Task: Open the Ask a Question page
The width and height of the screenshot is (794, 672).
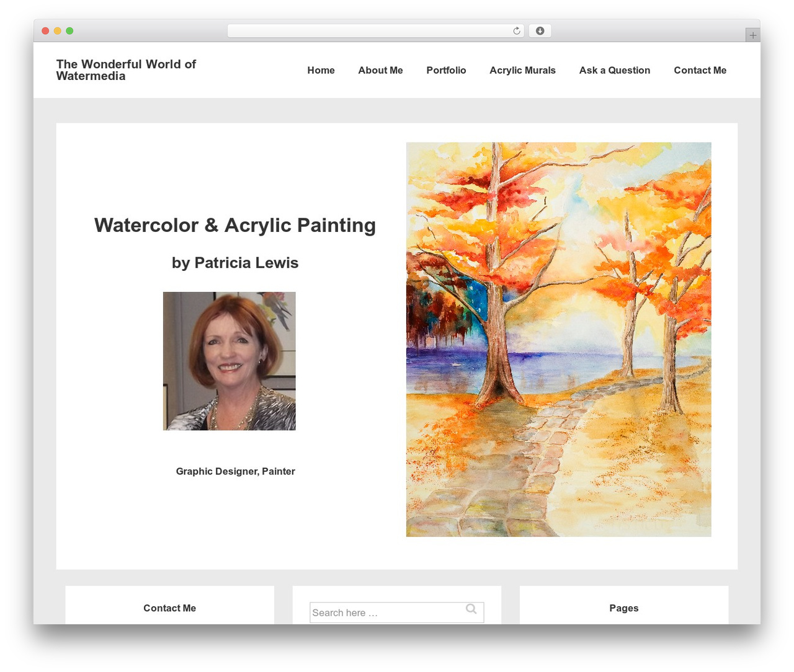Action: [615, 70]
